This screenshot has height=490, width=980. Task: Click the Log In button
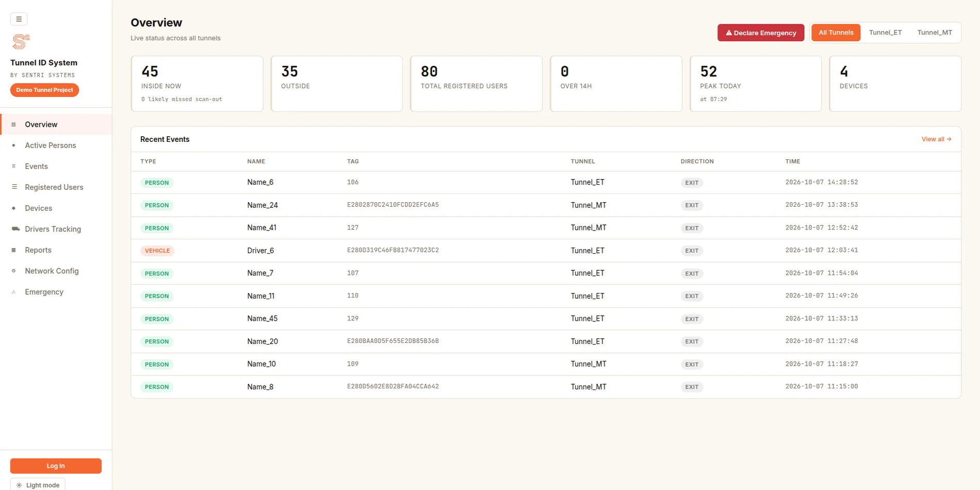pos(56,466)
